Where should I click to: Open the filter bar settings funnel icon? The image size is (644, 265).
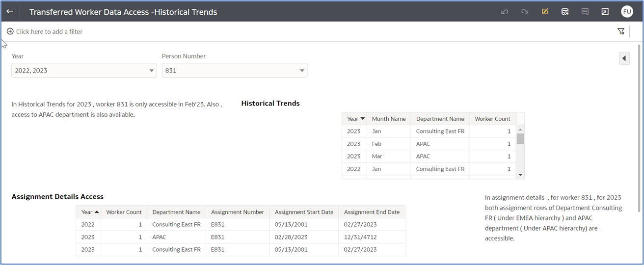[621, 31]
